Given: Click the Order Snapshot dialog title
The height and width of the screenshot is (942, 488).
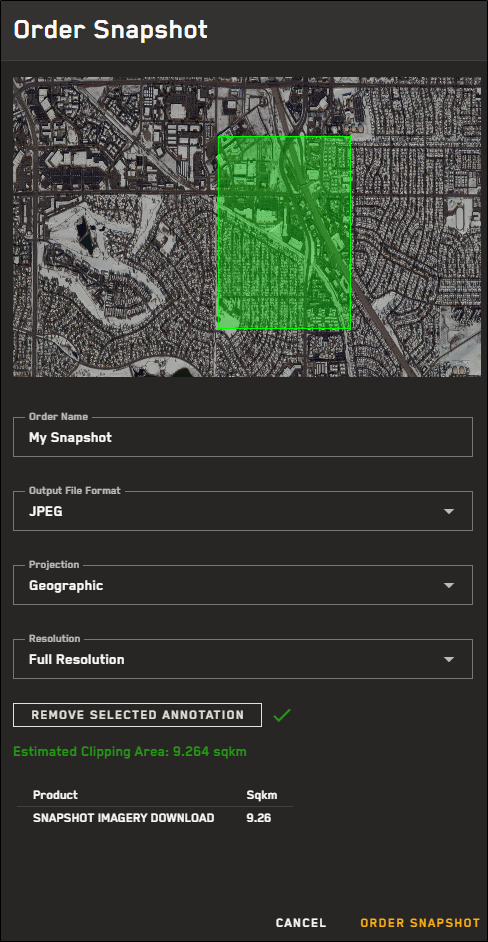Looking at the screenshot, I should pos(111,29).
